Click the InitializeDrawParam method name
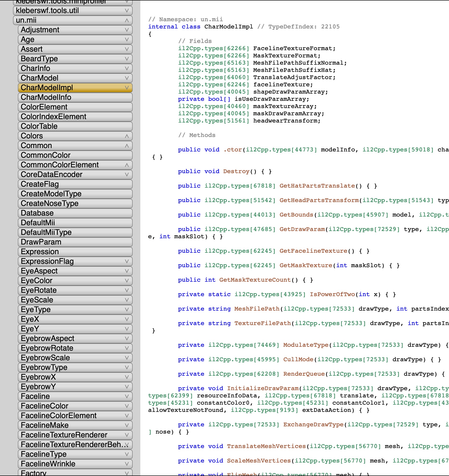The image size is (449, 476). tap(263, 388)
